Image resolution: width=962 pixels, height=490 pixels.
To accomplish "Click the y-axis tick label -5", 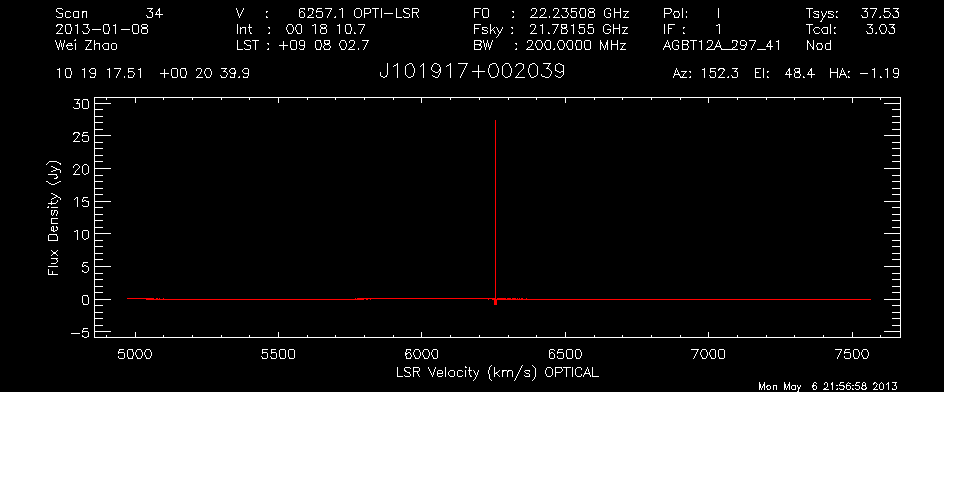I will pyautogui.click(x=80, y=333).
